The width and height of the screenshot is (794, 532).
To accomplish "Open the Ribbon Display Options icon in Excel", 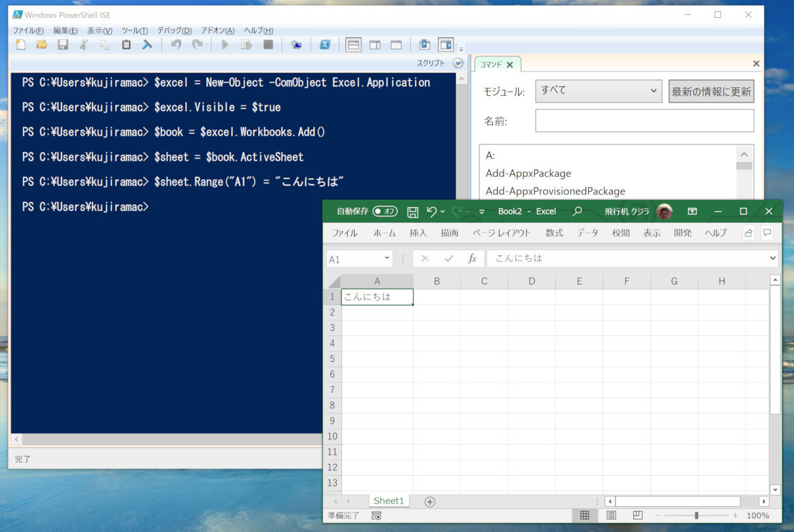I will (x=692, y=212).
